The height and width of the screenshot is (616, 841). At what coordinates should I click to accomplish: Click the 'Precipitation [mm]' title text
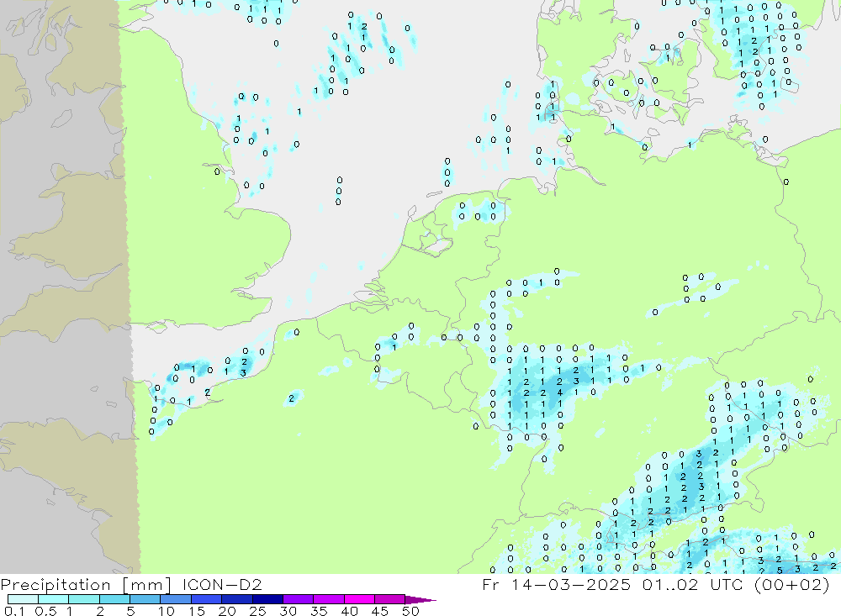click(86, 585)
